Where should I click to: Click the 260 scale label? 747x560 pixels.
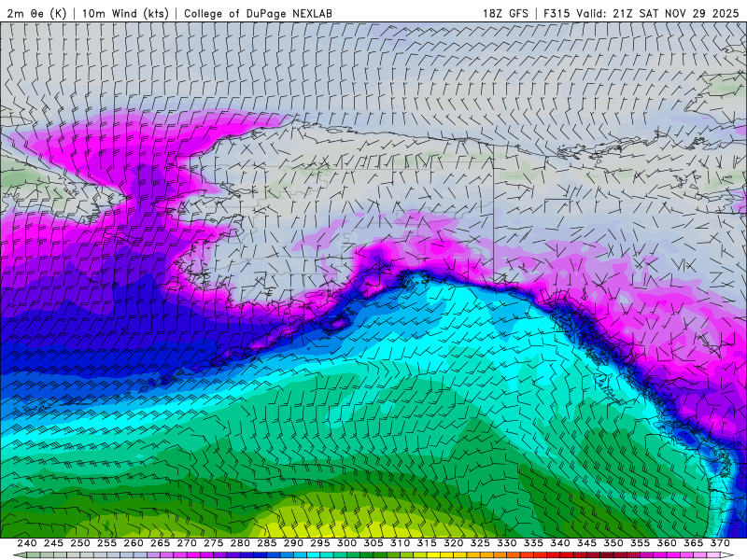click(x=134, y=543)
